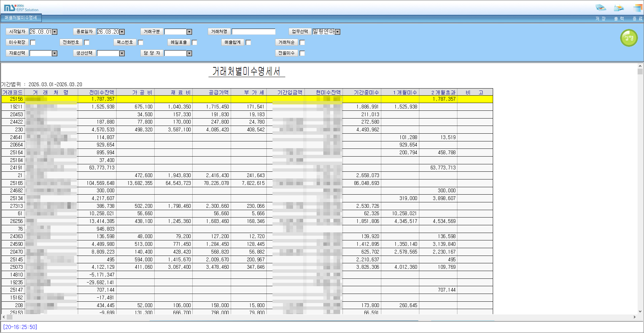Click the 시작일자 date field 26.03.01
Screen dimensions: 644x333
point(41,32)
